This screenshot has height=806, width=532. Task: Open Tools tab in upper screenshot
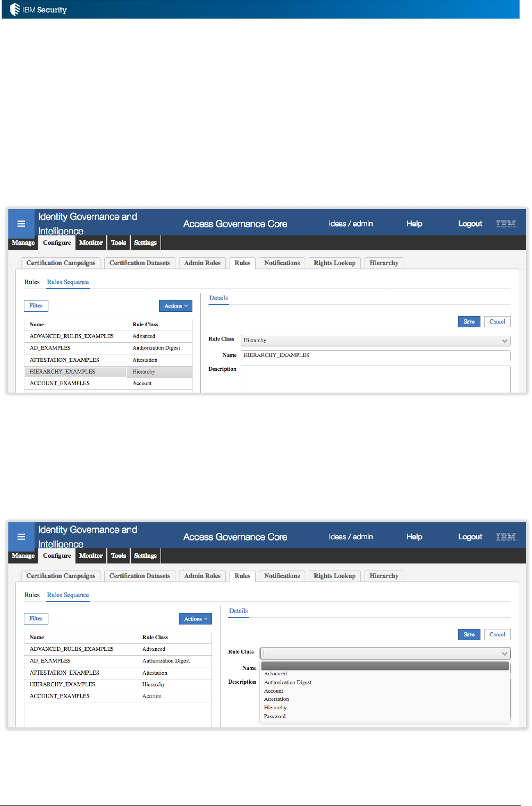click(119, 243)
